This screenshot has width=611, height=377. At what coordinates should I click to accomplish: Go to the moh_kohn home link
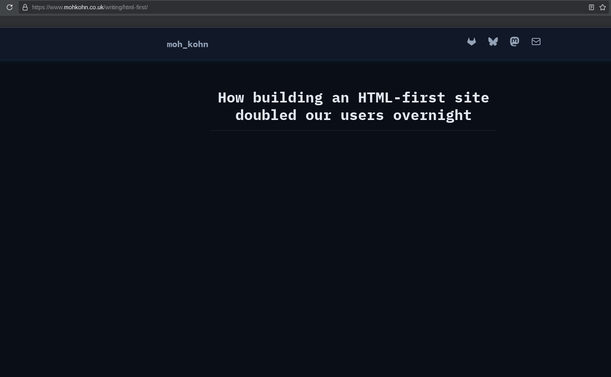pyautogui.click(x=187, y=44)
